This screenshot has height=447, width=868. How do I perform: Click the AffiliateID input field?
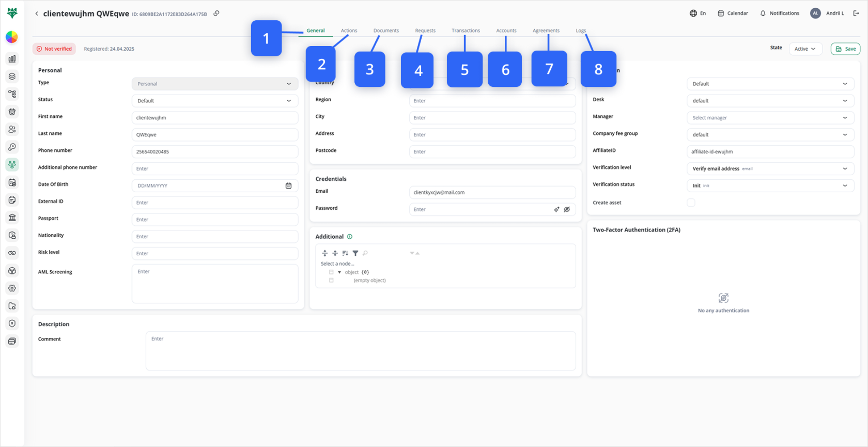click(x=770, y=152)
